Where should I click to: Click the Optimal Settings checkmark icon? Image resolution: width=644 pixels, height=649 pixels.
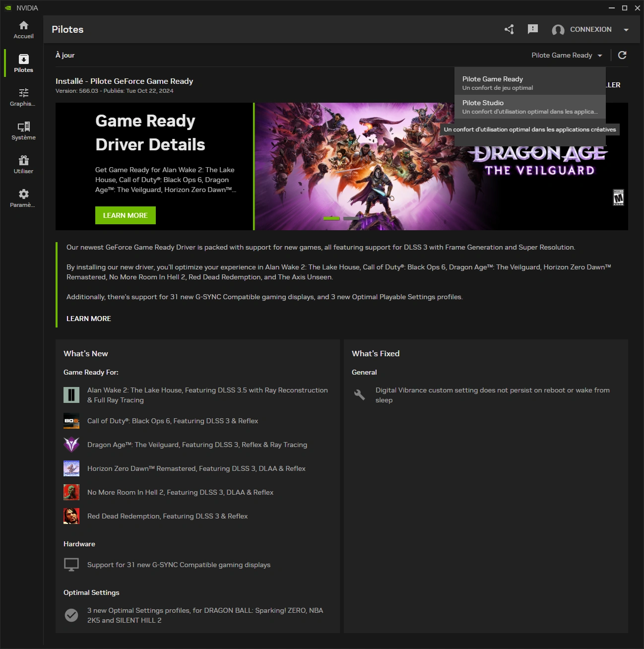(71, 615)
